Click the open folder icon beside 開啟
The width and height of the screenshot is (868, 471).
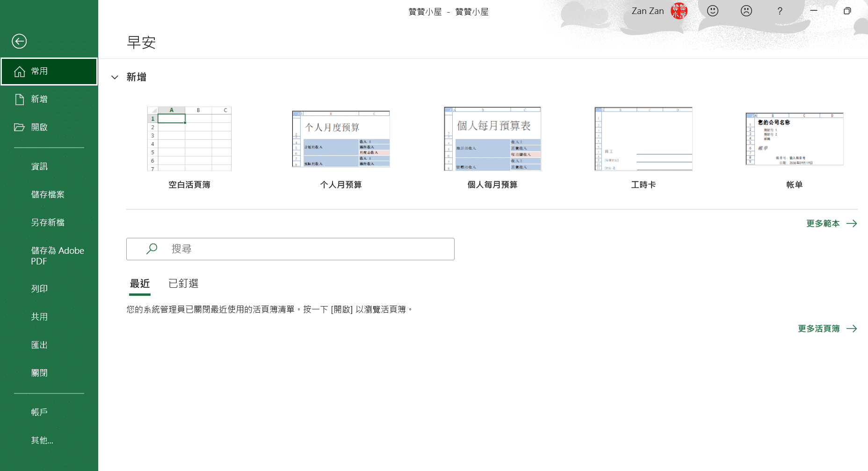point(19,127)
